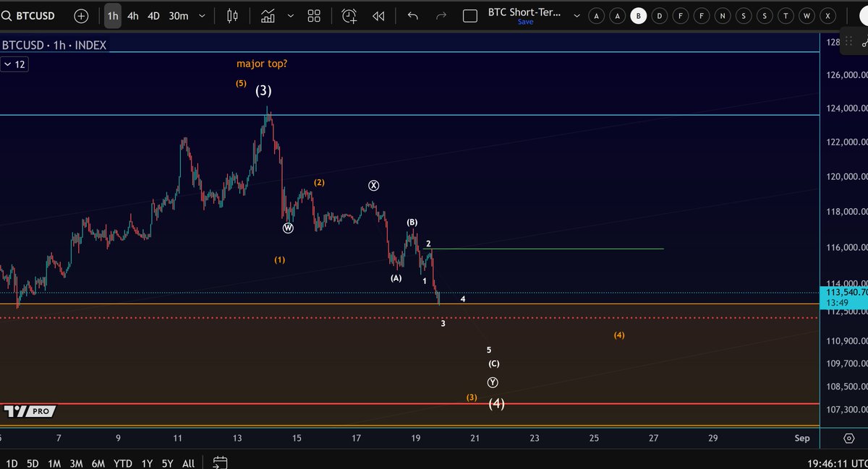The image size is (868, 469).
Task: Set date range to 5D
Action: pos(33,462)
